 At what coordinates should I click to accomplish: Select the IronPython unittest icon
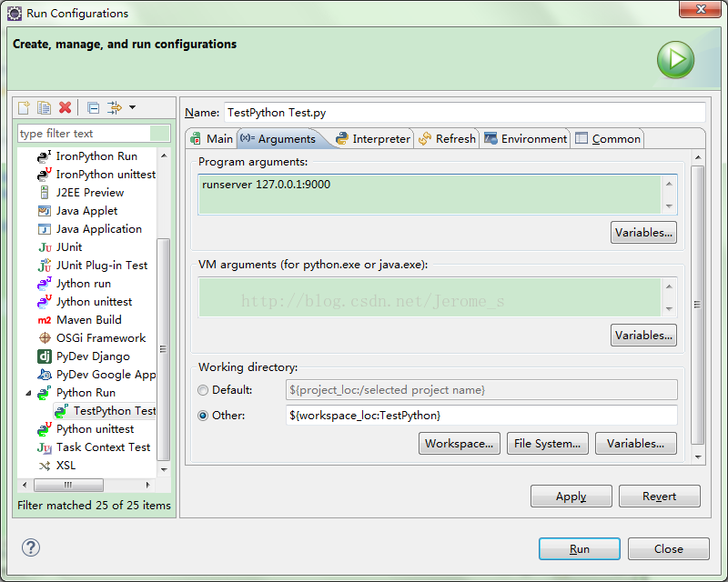click(x=44, y=175)
